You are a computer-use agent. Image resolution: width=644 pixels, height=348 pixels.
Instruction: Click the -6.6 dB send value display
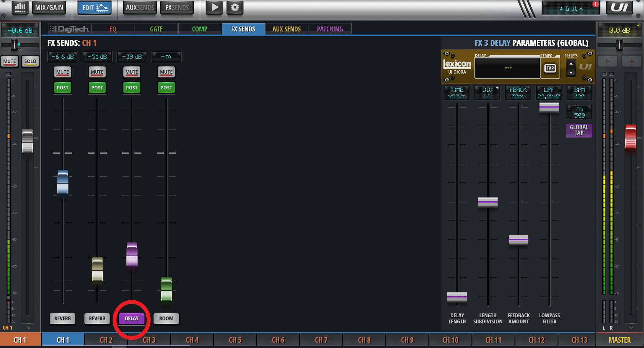63,56
